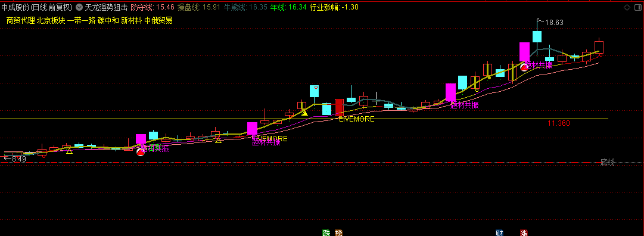Select the magenta candle left of the 18.63 candle
The image size is (644, 236).
(524, 52)
